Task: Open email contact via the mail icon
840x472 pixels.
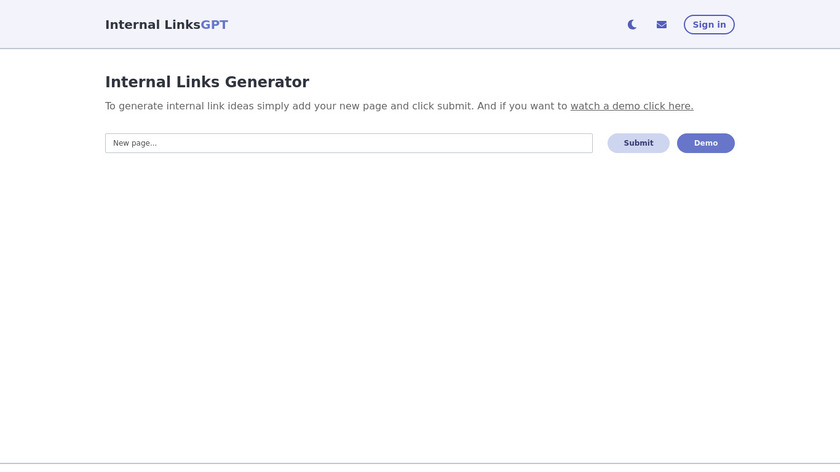Action: coord(661,25)
